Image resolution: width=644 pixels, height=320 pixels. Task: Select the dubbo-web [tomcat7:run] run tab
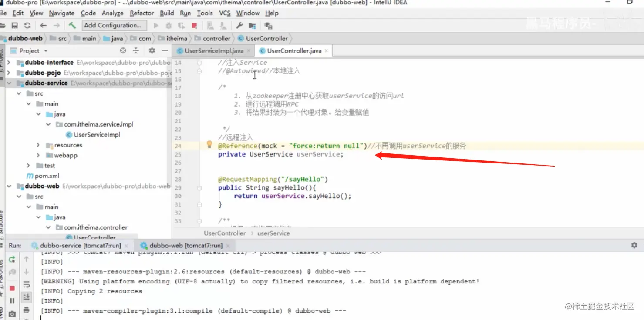(185, 246)
